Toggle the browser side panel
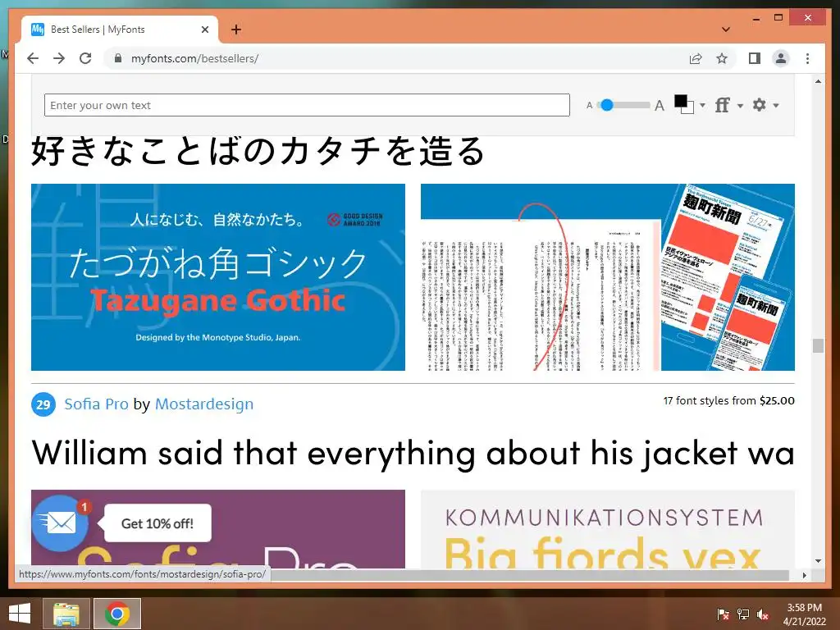Screen dimensions: 840x630 point(755,58)
